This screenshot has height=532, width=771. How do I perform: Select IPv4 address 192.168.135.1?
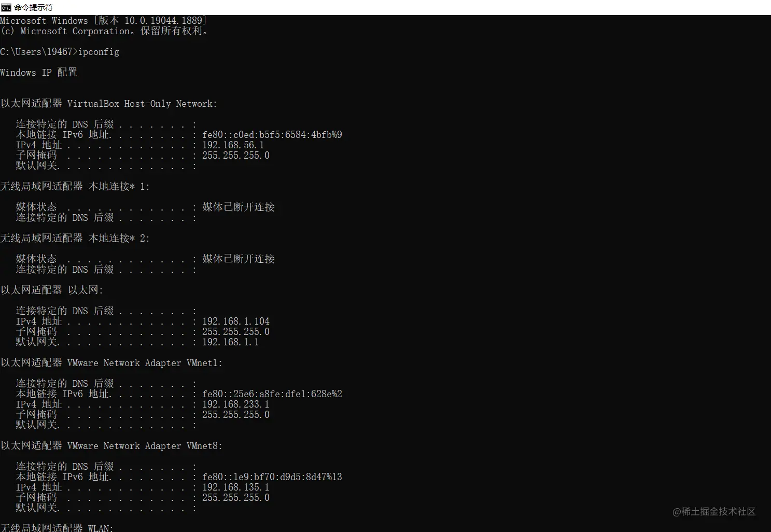(x=236, y=487)
